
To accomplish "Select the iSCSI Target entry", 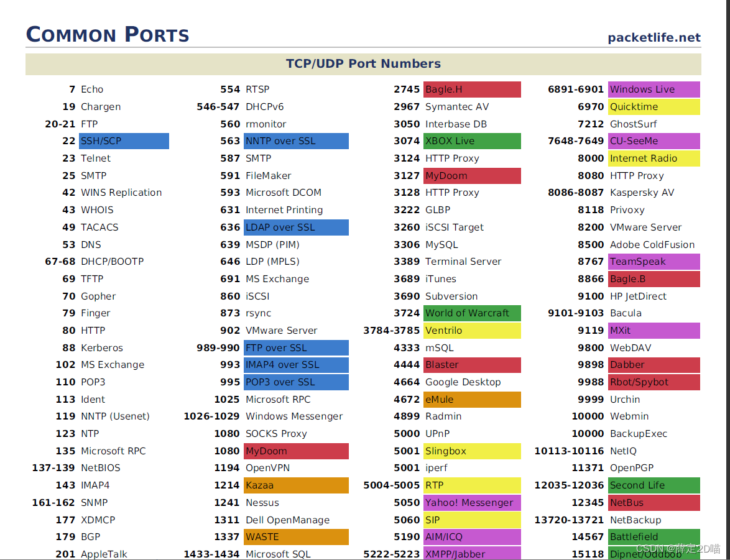I will click(454, 227).
